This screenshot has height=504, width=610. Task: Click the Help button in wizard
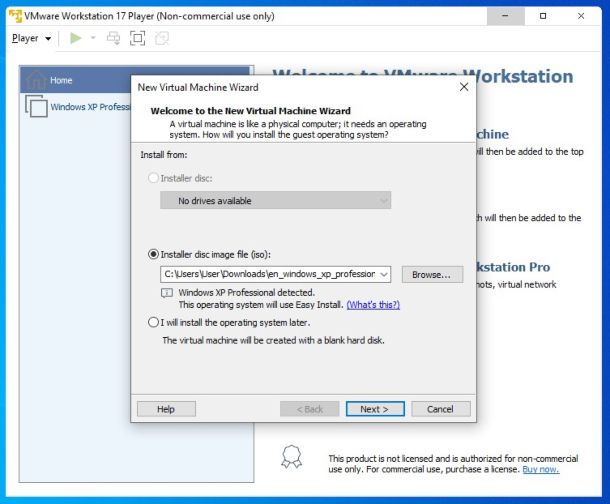(x=166, y=409)
